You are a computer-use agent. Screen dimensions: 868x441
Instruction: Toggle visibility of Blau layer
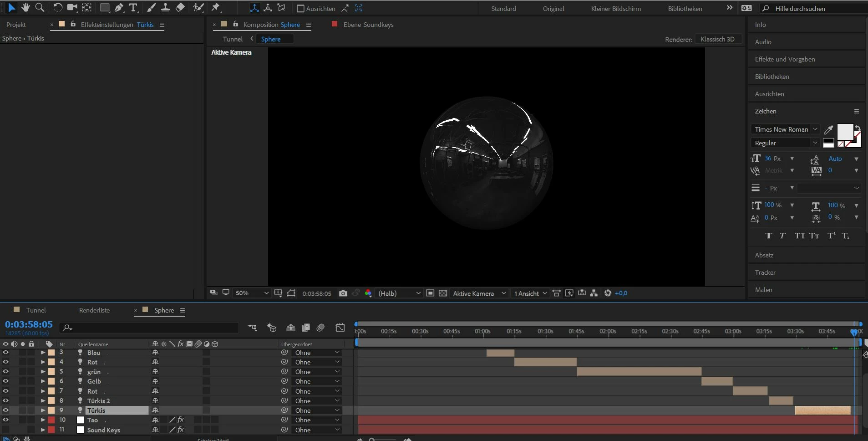[x=5, y=353]
